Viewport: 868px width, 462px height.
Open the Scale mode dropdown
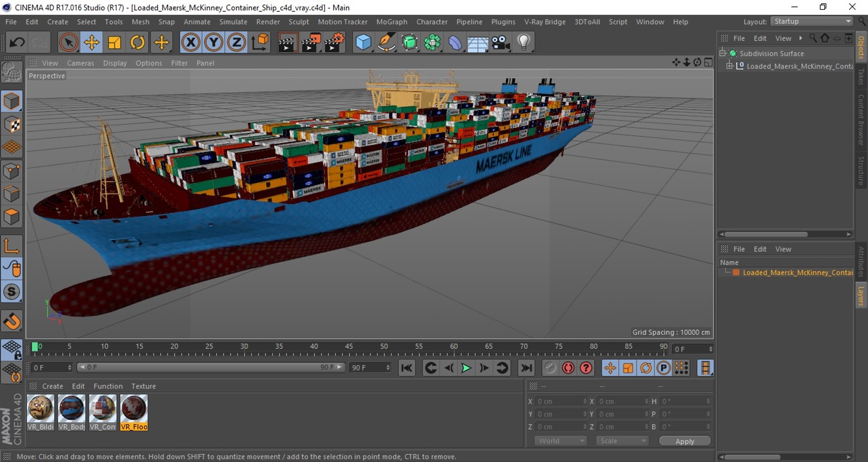click(623, 441)
